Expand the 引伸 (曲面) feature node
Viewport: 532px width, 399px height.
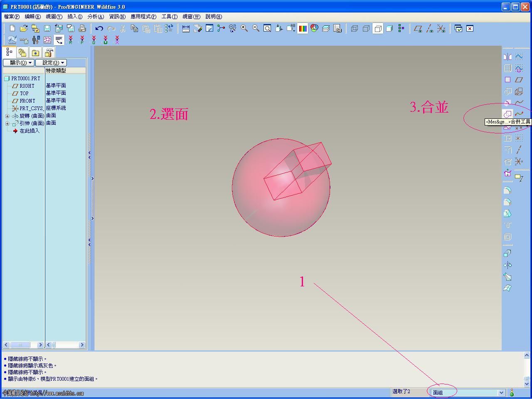pos(7,123)
